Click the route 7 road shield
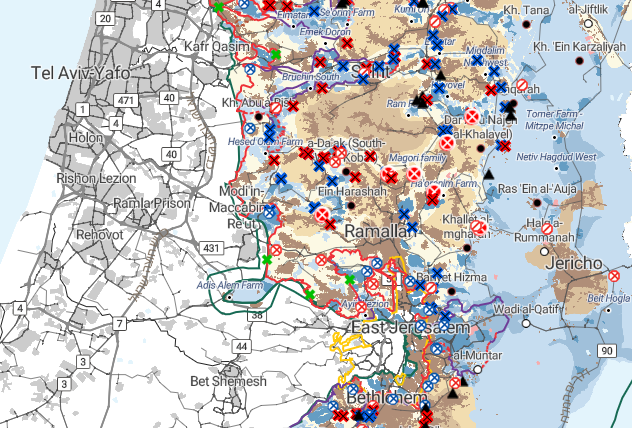The height and width of the screenshot is (428, 632). (119, 324)
